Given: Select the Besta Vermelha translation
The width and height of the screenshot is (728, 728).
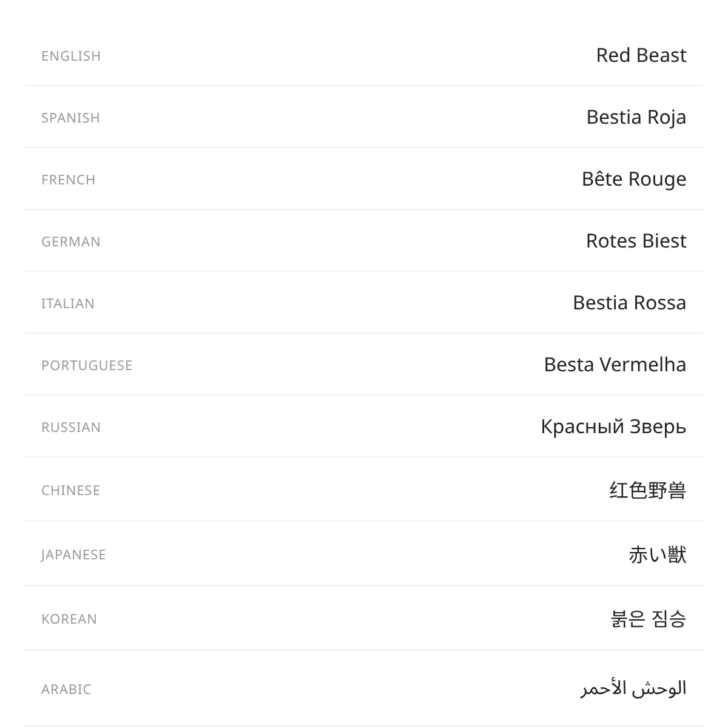Looking at the screenshot, I should coord(615,365).
